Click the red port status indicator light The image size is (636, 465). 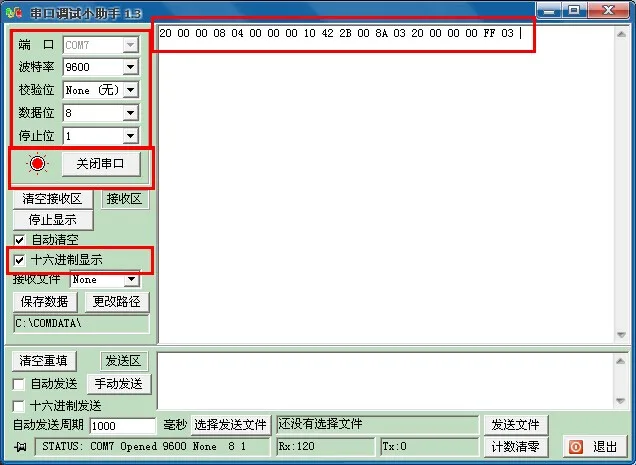pos(38,164)
